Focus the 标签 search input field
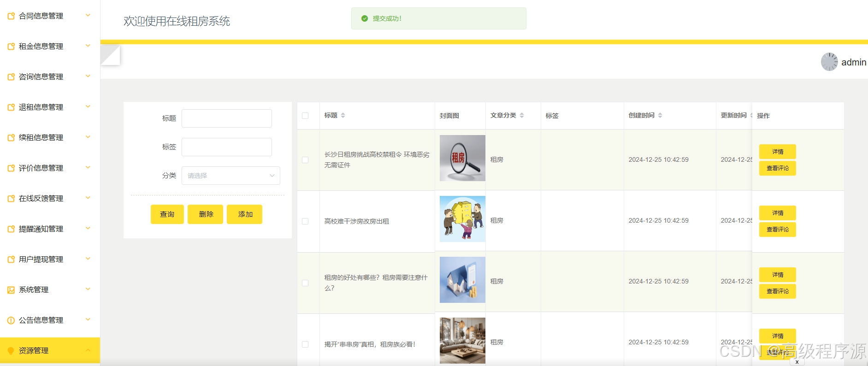Image resolution: width=868 pixels, height=366 pixels. 227,147
